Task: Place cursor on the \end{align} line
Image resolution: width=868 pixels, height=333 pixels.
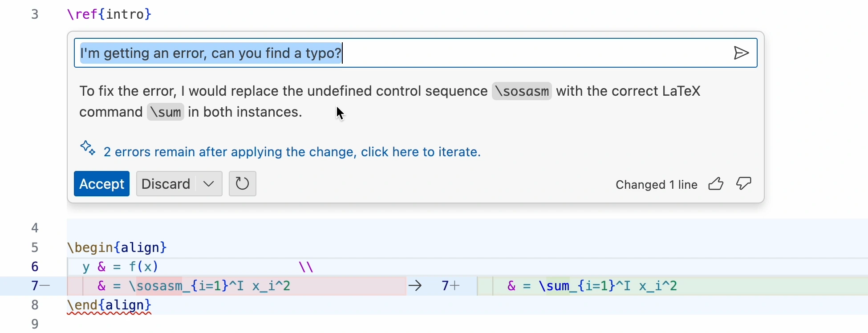Action: click(109, 305)
